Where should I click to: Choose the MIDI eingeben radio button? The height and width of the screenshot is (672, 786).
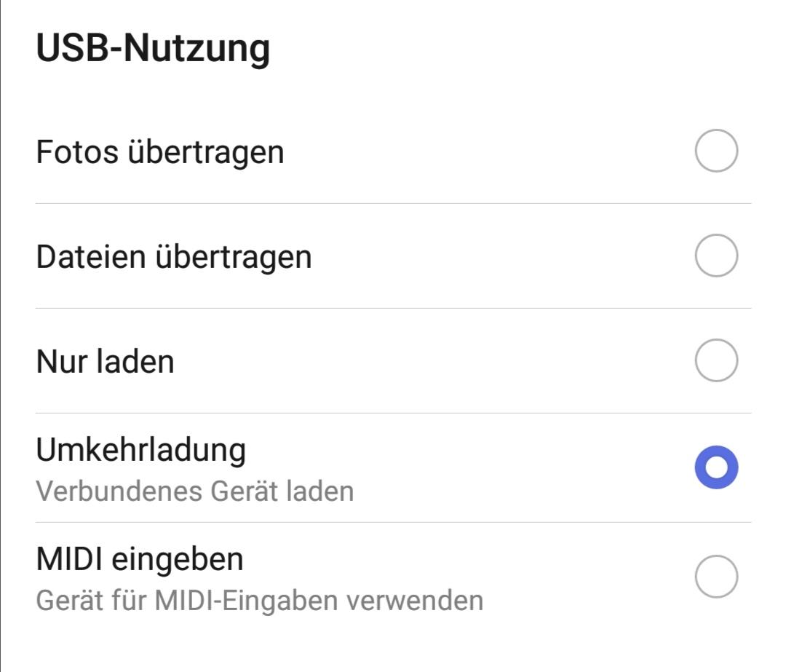click(716, 577)
